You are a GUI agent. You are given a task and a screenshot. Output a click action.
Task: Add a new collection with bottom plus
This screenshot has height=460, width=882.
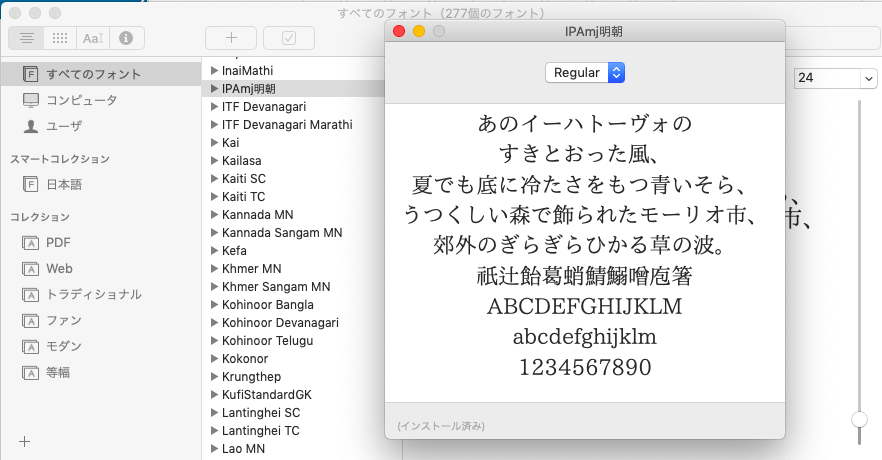click(x=25, y=441)
